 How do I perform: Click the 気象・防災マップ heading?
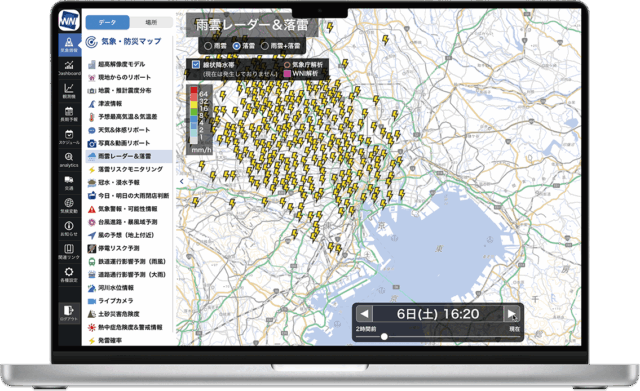click(131, 41)
